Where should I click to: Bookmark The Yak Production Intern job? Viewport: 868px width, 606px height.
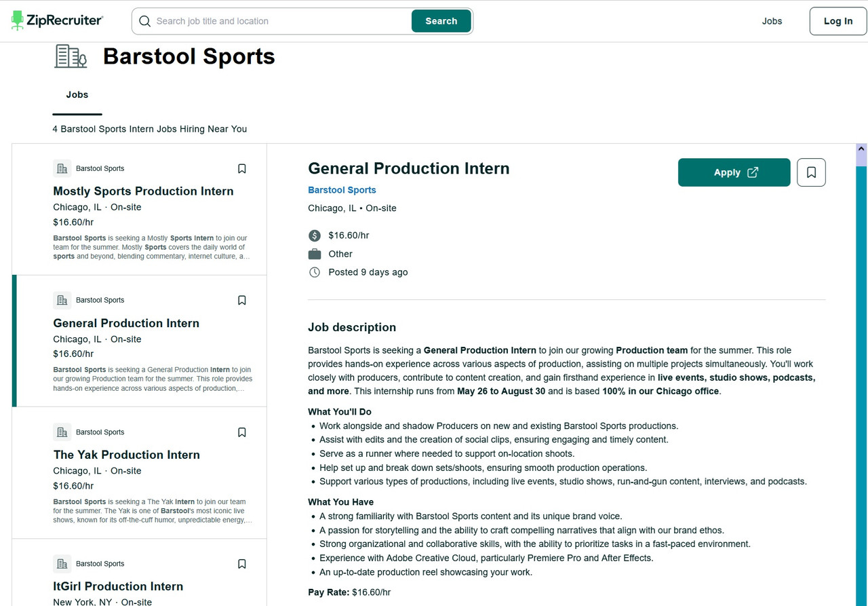pos(242,432)
